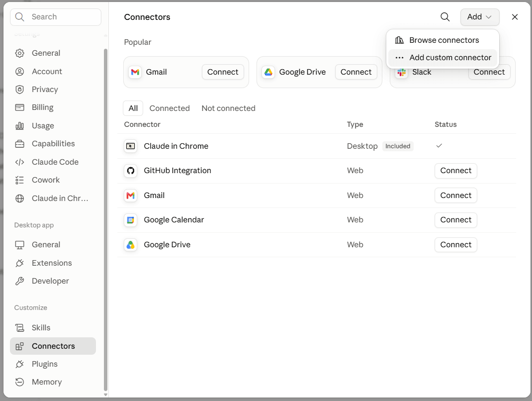Open the Add dropdown button
Screen dimensions: 532x401
click(x=479, y=17)
